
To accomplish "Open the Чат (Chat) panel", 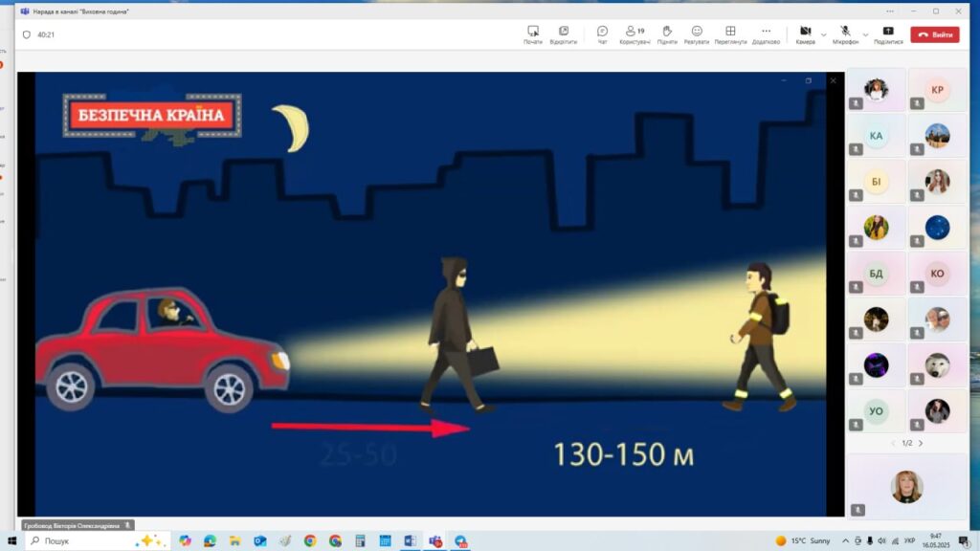I will (602, 34).
